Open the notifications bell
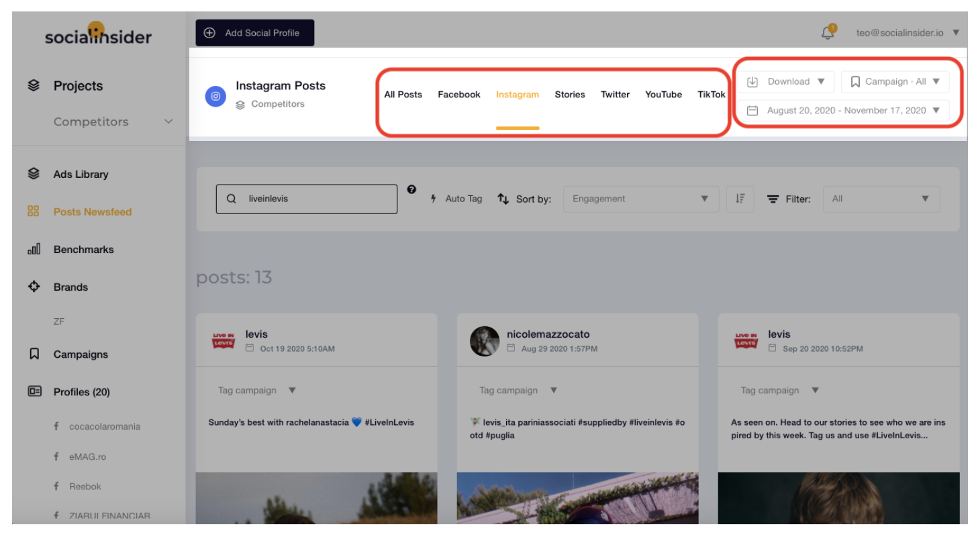980x537 pixels. point(828,32)
